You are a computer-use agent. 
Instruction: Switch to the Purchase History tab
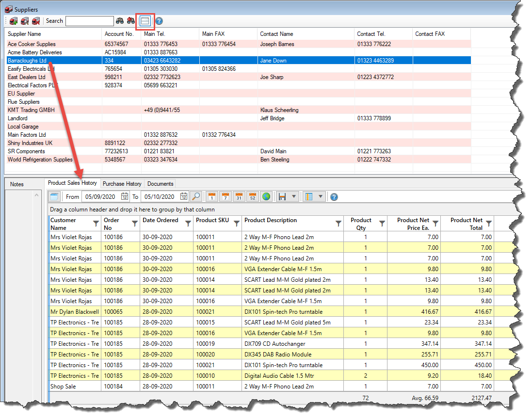[122, 184]
